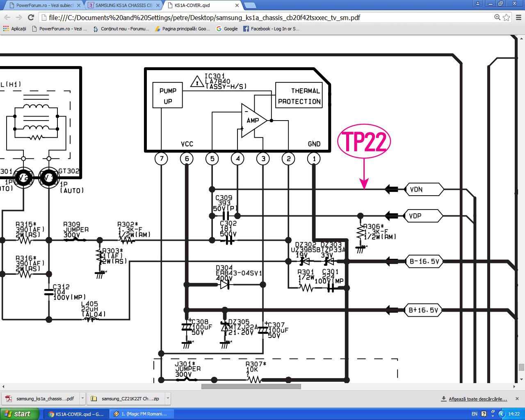
Task: Expand options for samsung_ks1a_chassis pdf download
Action: tap(82, 398)
